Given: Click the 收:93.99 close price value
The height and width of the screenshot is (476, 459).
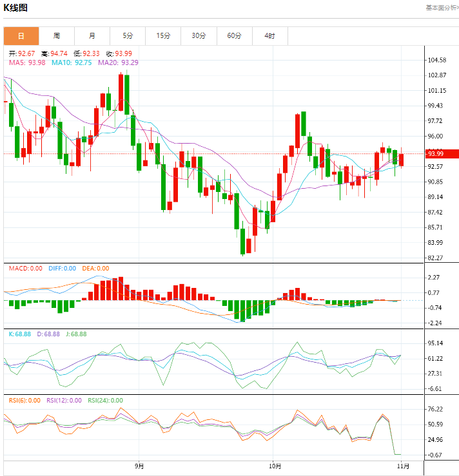Looking at the screenshot, I should (x=119, y=53).
